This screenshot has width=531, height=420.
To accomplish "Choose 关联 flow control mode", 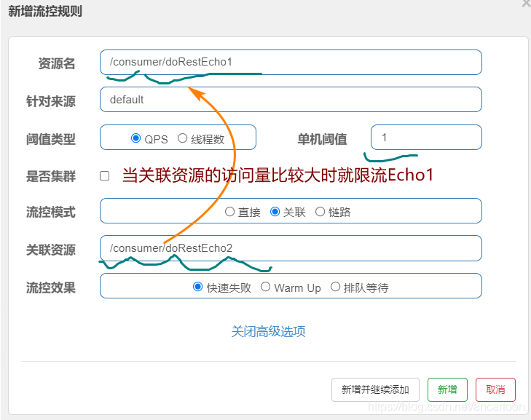I will [x=275, y=212].
